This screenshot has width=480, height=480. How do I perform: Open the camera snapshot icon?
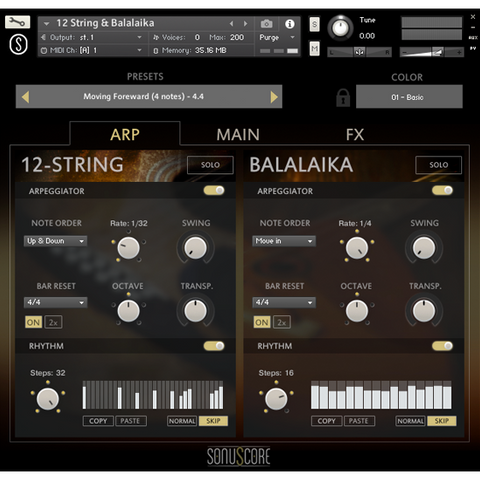266,24
